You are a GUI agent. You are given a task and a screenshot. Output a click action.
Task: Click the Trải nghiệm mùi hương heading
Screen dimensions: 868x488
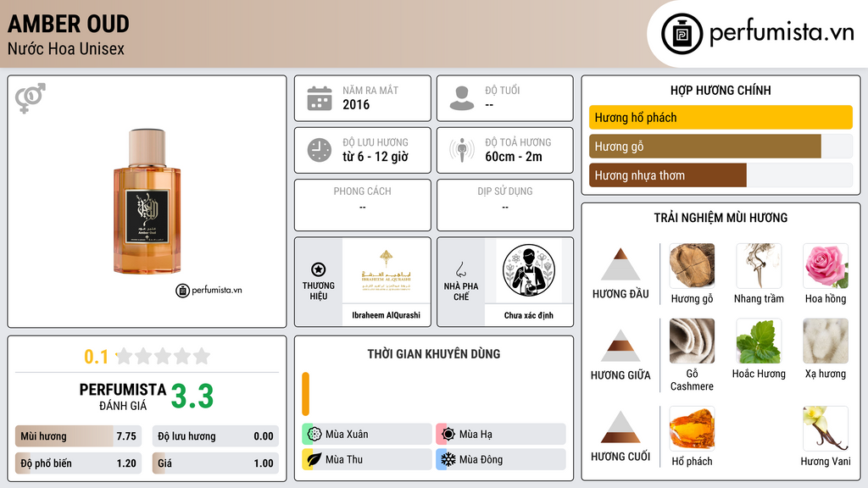(x=721, y=218)
